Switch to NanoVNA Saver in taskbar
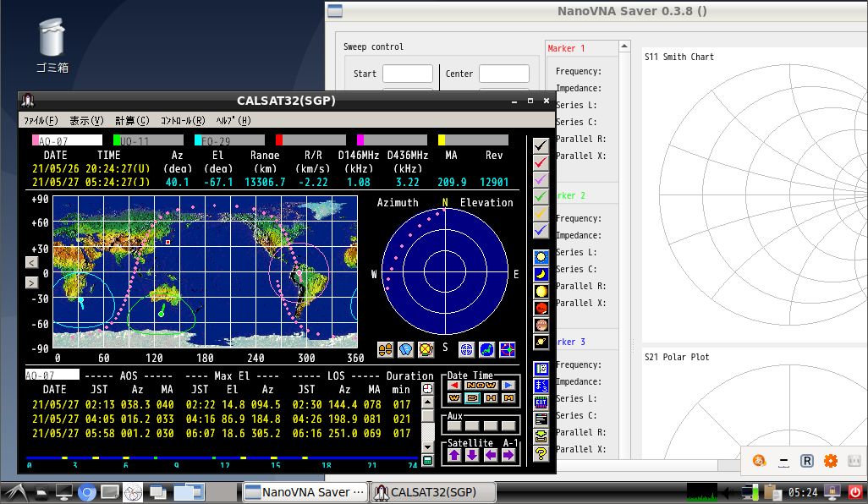 pyautogui.click(x=305, y=492)
